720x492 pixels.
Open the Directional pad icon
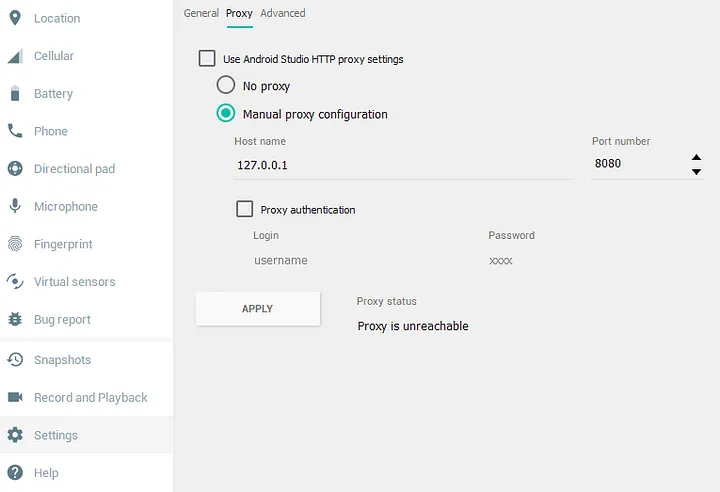point(15,169)
